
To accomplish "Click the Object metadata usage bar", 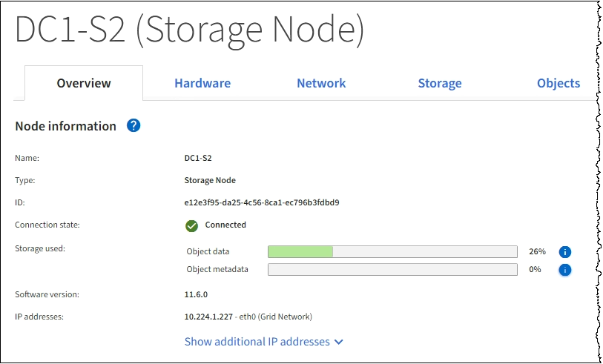I will coord(392,270).
